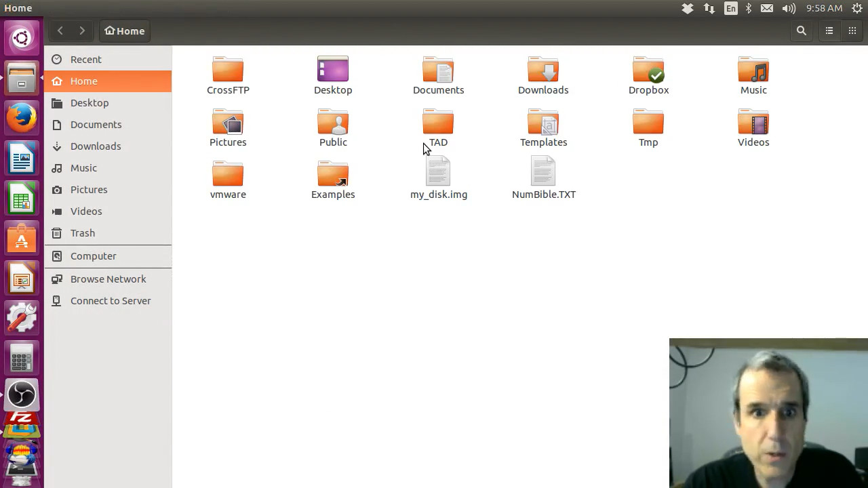Click the 9:58 AM clock
868x488 pixels.
[x=824, y=8]
